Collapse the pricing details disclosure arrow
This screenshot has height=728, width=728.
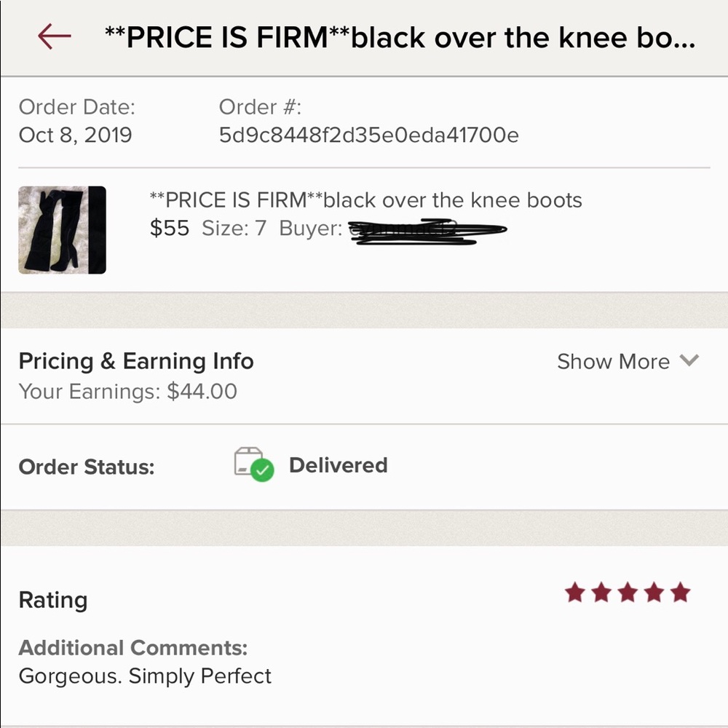689,361
